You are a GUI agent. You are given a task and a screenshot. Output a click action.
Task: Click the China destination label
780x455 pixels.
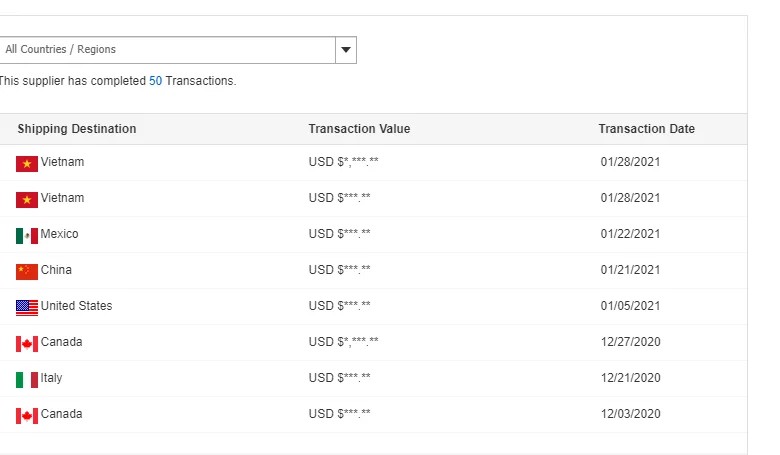[56, 270]
